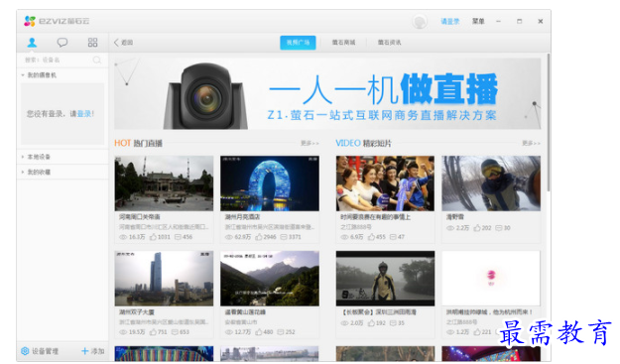The height and width of the screenshot is (364, 620).
Task: Open the temple square live thumbnail
Action: (164, 183)
